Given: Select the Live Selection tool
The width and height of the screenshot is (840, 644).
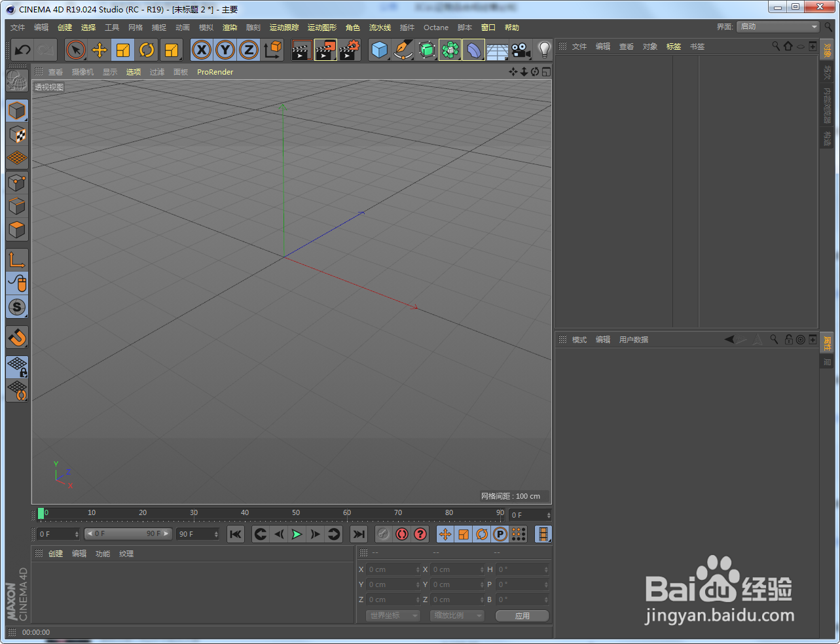Looking at the screenshot, I should pos(76,50).
